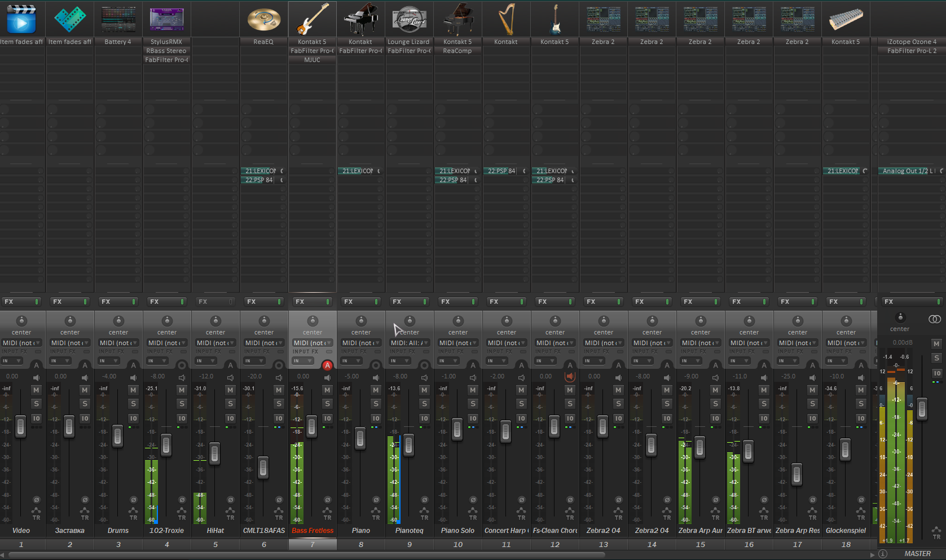Invert phase on the Drums track
946x560 pixels.
point(133,500)
